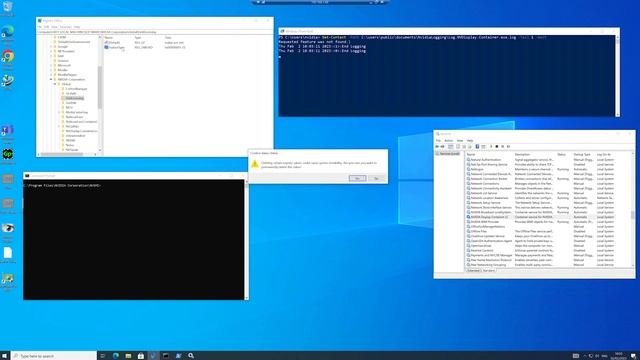Open File menu in Services window

(438, 141)
